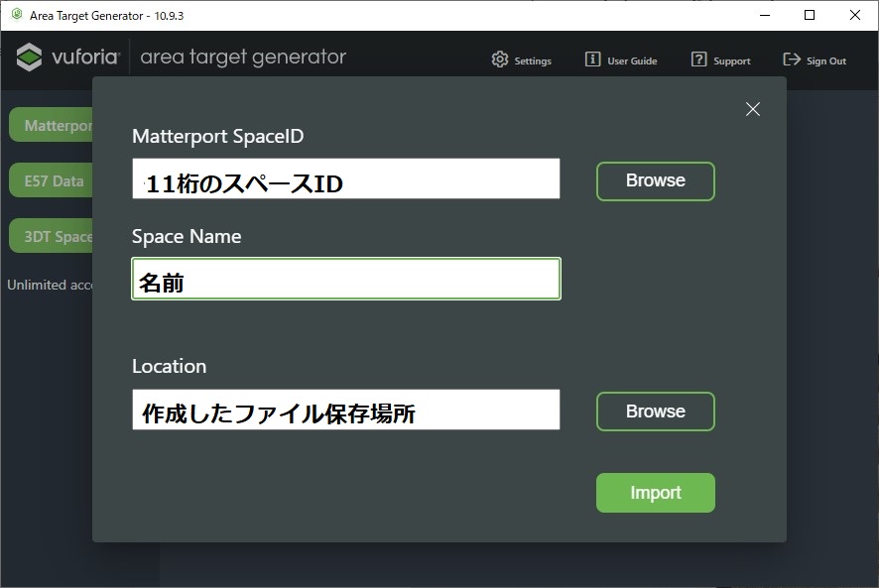
Task: Click the app icon in the title bar
Action: coord(16,15)
